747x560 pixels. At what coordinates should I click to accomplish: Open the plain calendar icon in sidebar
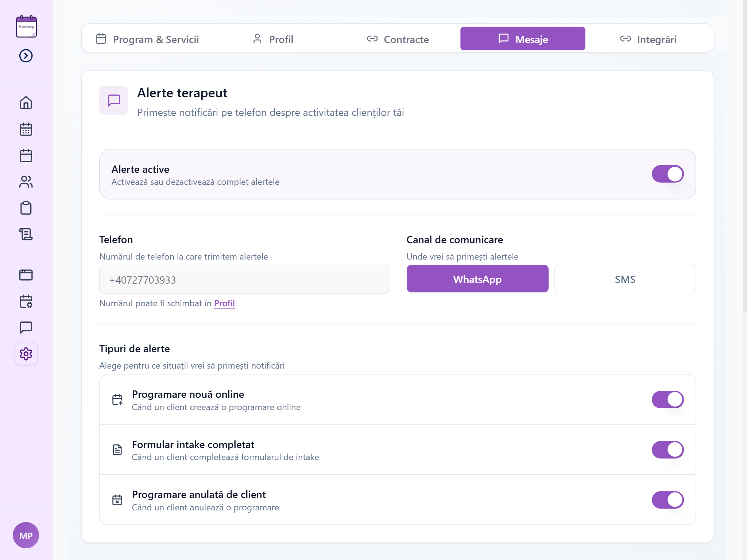click(26, 156)
